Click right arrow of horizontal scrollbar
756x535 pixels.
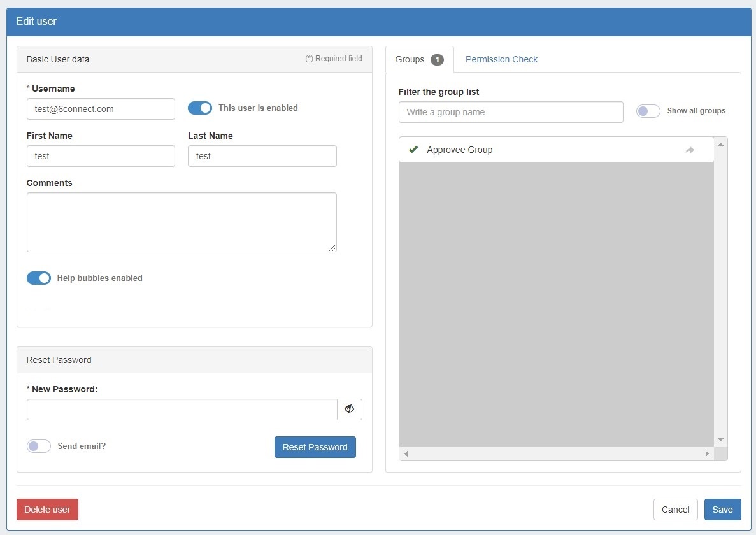706,454
